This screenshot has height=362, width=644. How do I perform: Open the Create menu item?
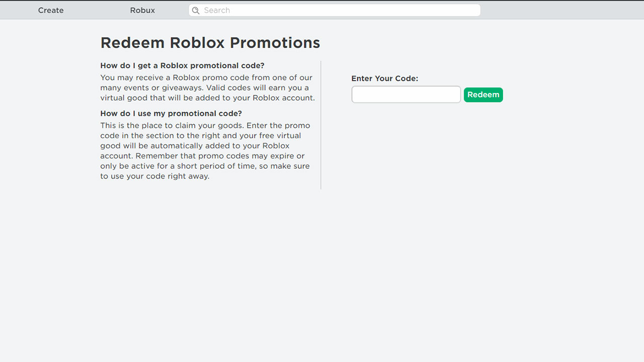point(51,11)
